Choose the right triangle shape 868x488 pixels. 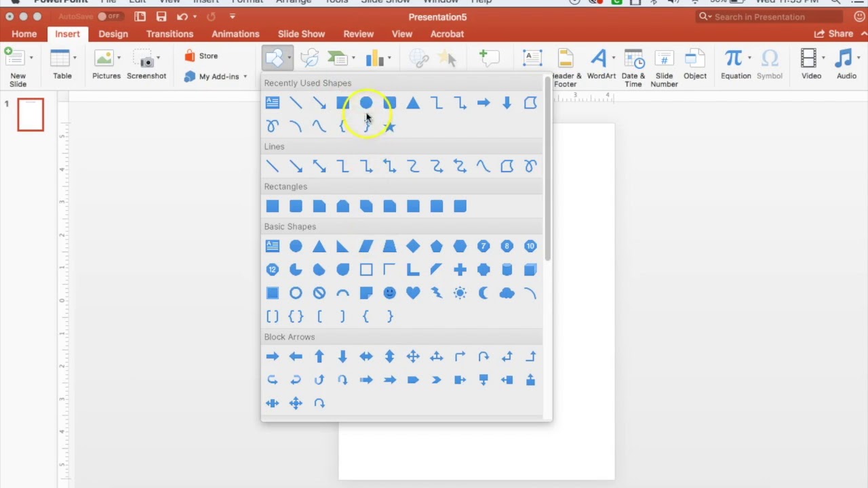click(x=342, y=246)
